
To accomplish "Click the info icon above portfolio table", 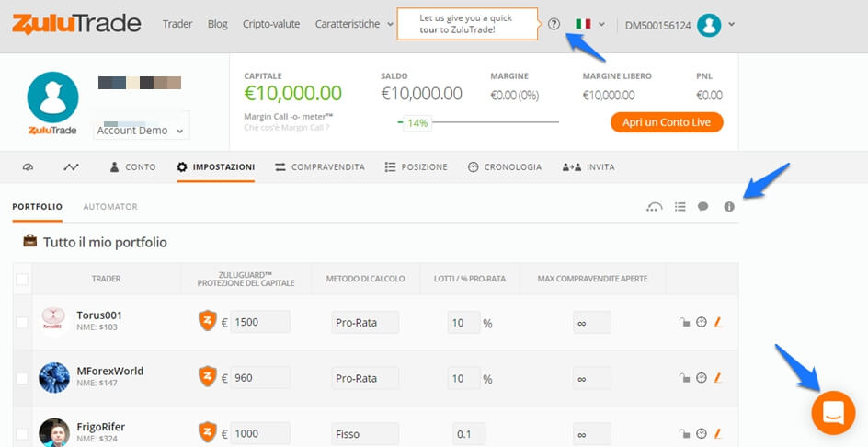I will point(729,207).
